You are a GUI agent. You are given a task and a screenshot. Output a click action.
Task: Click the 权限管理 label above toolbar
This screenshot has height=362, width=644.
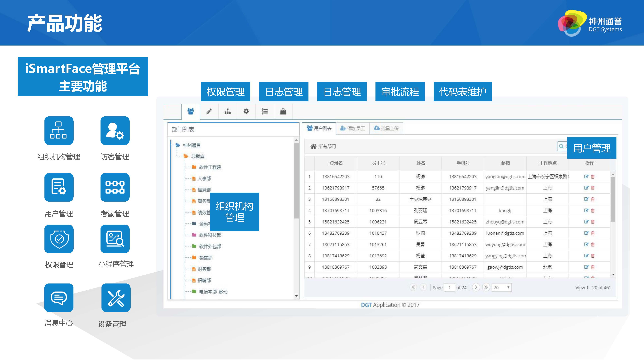pos(226,92)
